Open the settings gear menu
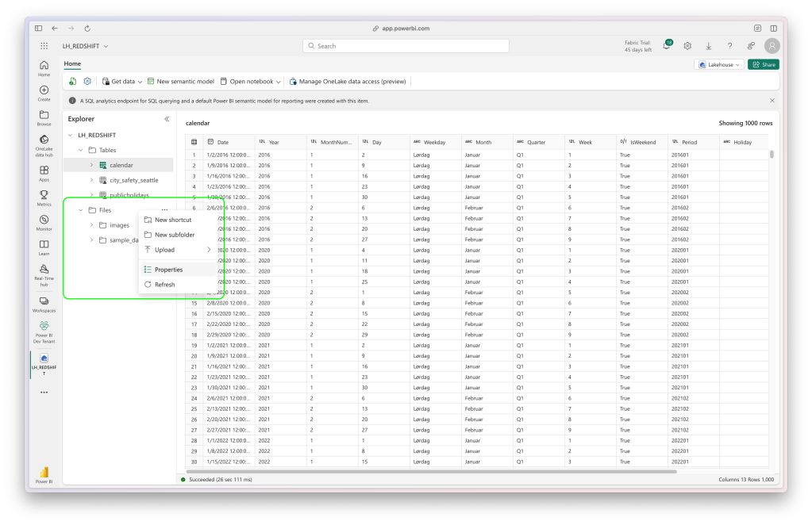Image resolution: width=812 pixels, height=525 pixels. point(687,45)
